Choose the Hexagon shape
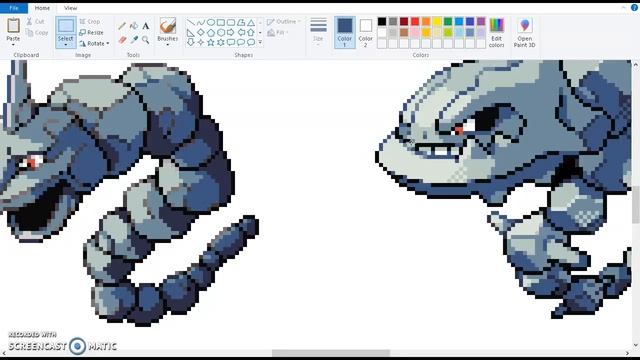 coord(221,32)
